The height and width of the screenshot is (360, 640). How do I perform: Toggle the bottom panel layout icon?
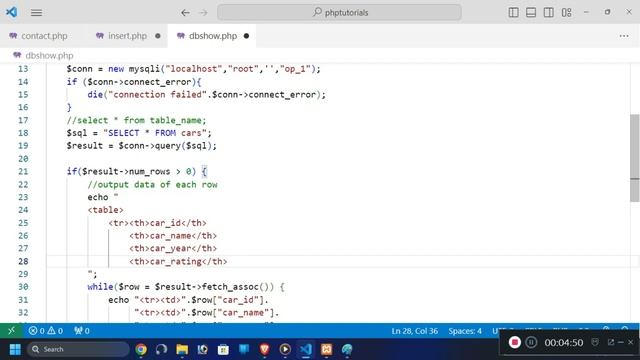pos(531,12)
